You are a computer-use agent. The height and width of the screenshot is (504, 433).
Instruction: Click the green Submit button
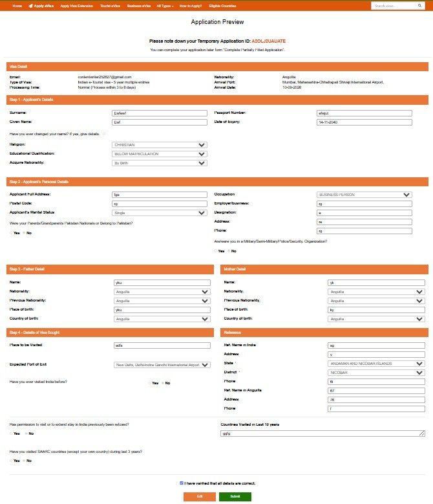(x=235, y=497)
